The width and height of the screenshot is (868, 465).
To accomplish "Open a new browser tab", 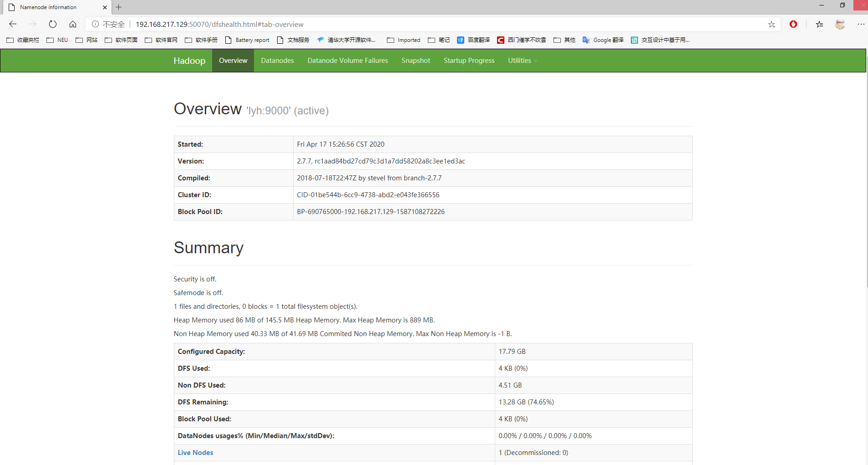I will 118,7.
